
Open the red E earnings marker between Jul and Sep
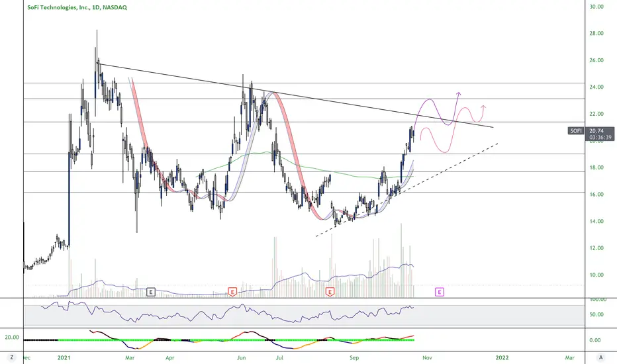330,292
